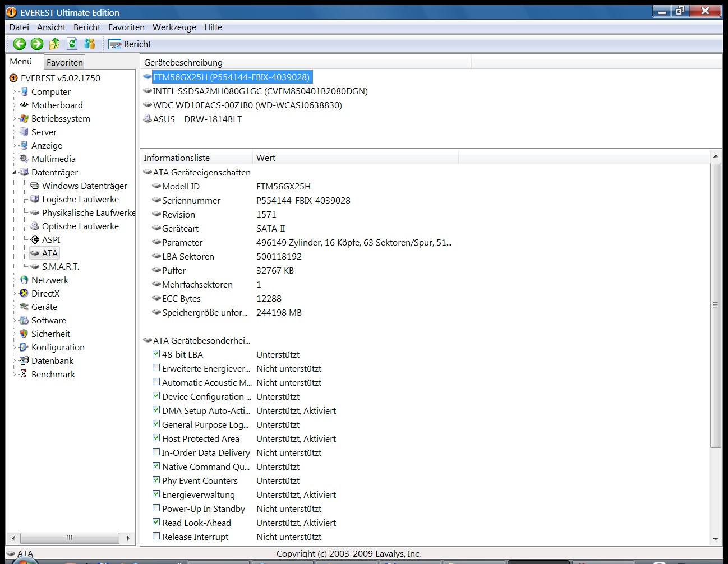Refresh the page with the refresh icon
The image size is (728, 564).
[x=72, y=44]
